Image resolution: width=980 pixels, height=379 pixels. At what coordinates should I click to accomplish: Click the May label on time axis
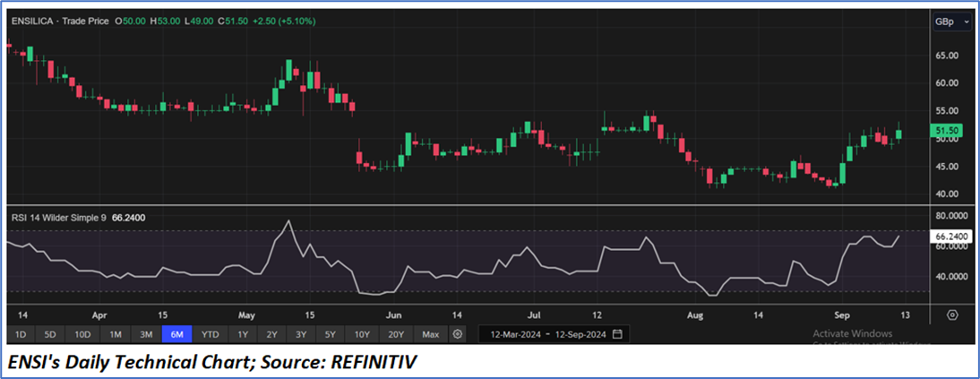pos(245,314)
